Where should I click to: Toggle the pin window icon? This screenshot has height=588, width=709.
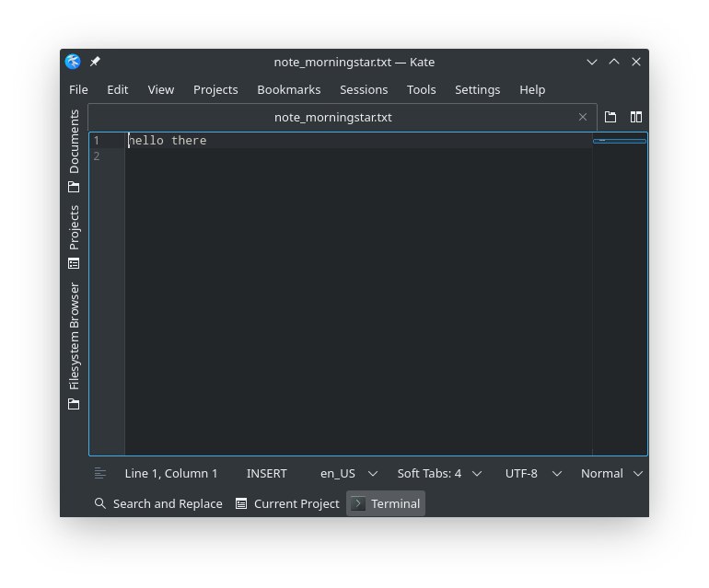[95, 62]
